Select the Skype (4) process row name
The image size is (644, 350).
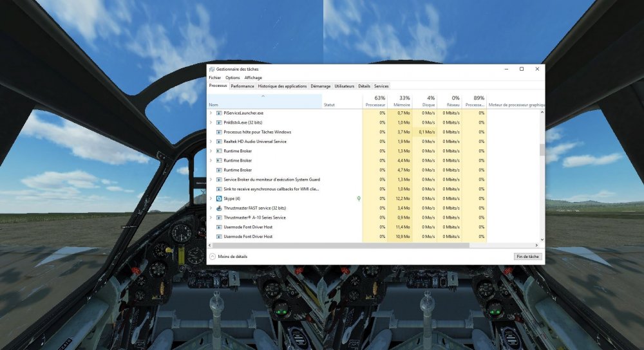pos(232,199)
